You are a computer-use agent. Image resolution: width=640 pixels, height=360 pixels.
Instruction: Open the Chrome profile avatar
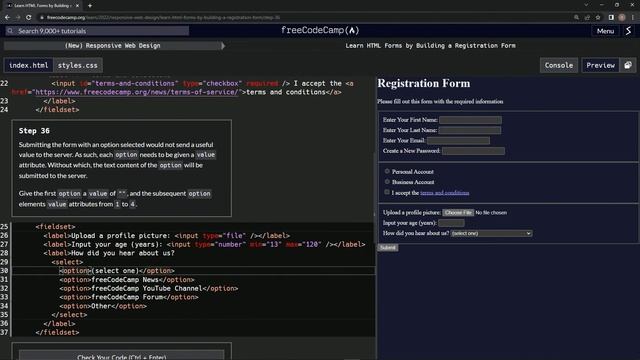(x=622, y=18)
